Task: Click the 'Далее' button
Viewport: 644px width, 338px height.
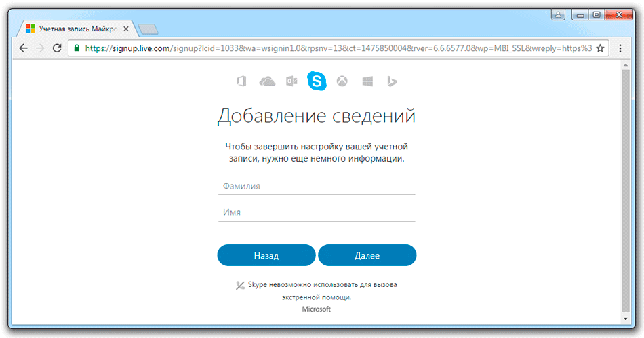Action: [367, 255]
